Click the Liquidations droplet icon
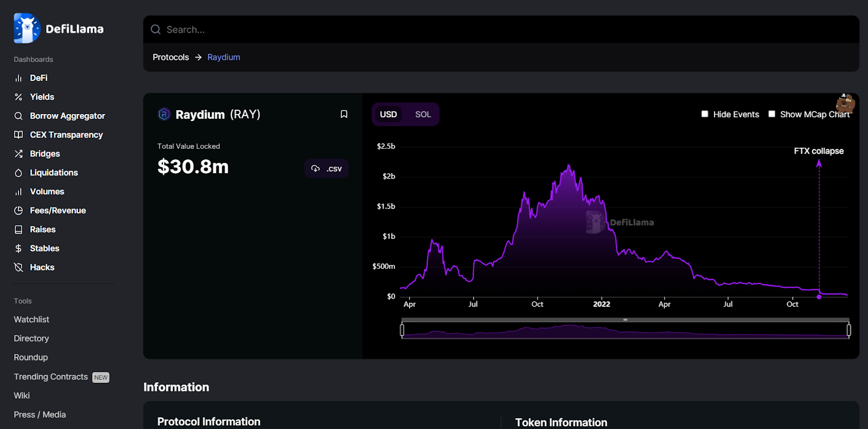This screenshot has width=868, height=429. (18, 173)
